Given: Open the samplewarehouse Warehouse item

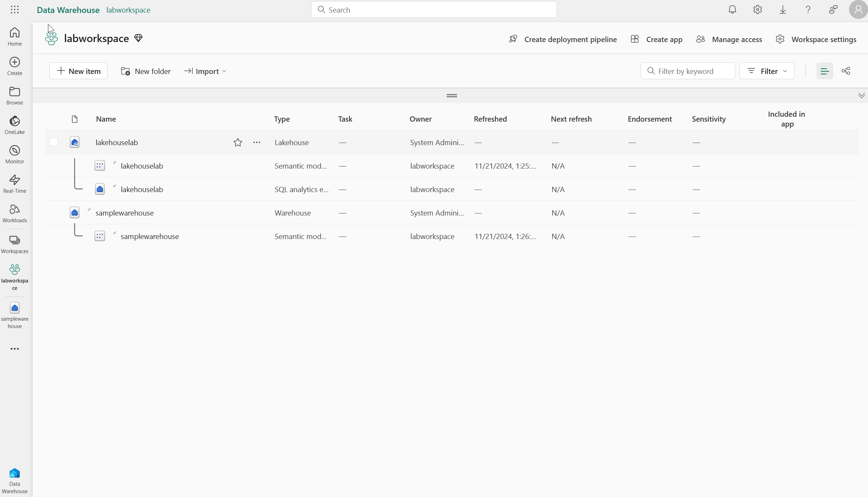Looking at the screenshot, I should (125, 213).
